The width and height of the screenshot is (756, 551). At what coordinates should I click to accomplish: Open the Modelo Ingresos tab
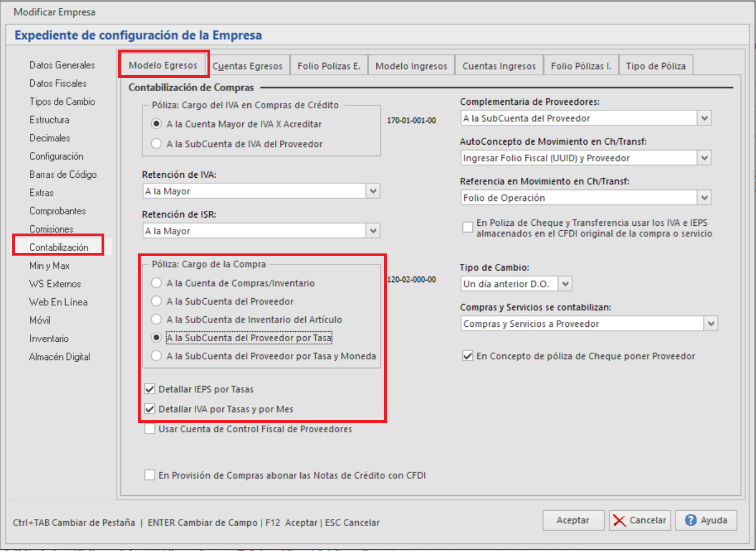coord(411,66)
